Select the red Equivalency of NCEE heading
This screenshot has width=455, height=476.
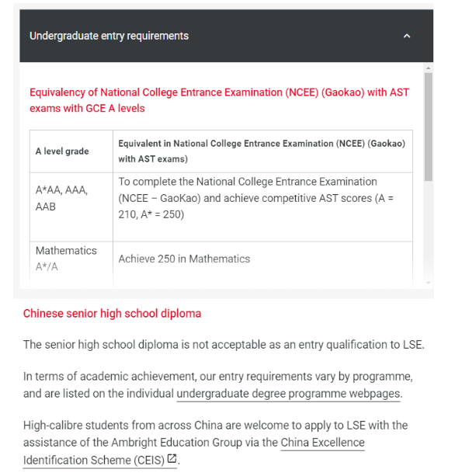click(x=219, y=100)
